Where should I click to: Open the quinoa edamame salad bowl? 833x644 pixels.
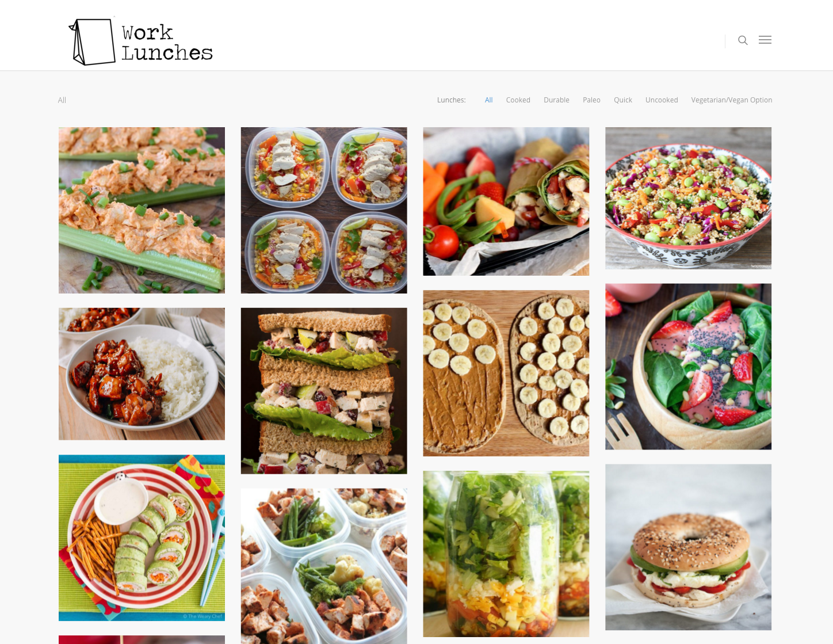click(688, 198)
